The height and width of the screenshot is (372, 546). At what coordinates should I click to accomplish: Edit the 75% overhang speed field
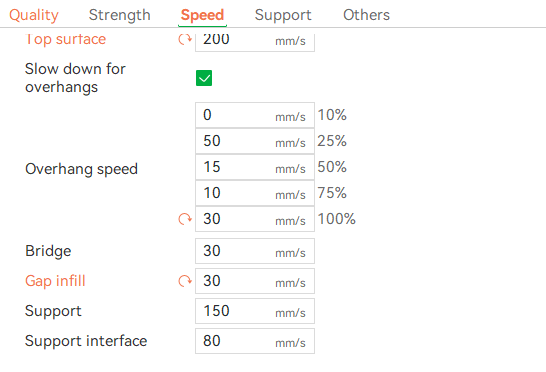click(x=255, y=193)
